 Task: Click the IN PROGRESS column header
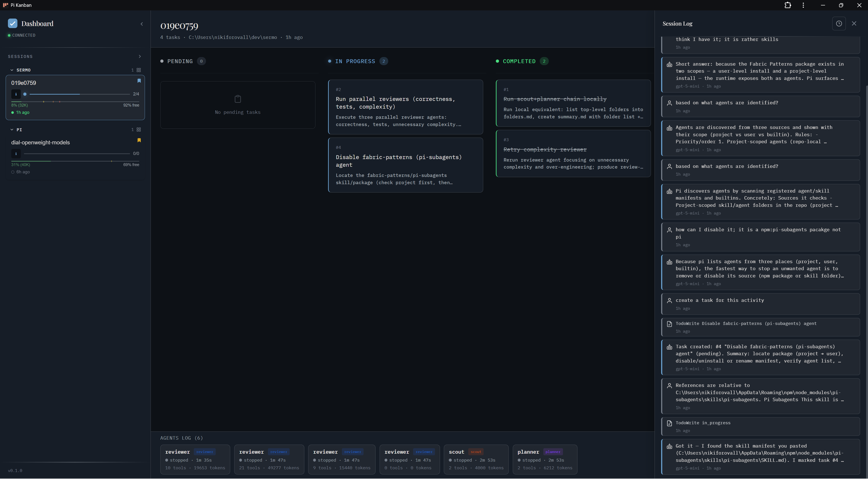pos(358,61)
